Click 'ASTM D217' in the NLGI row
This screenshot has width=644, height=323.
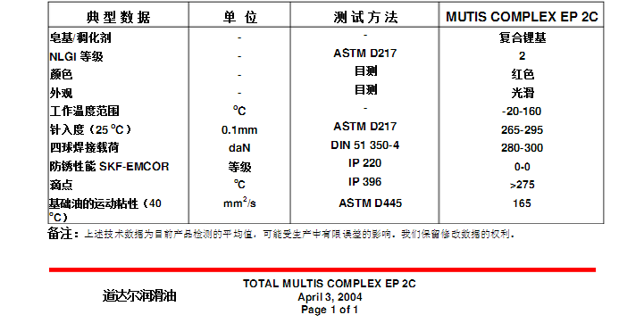coord(364,54)
